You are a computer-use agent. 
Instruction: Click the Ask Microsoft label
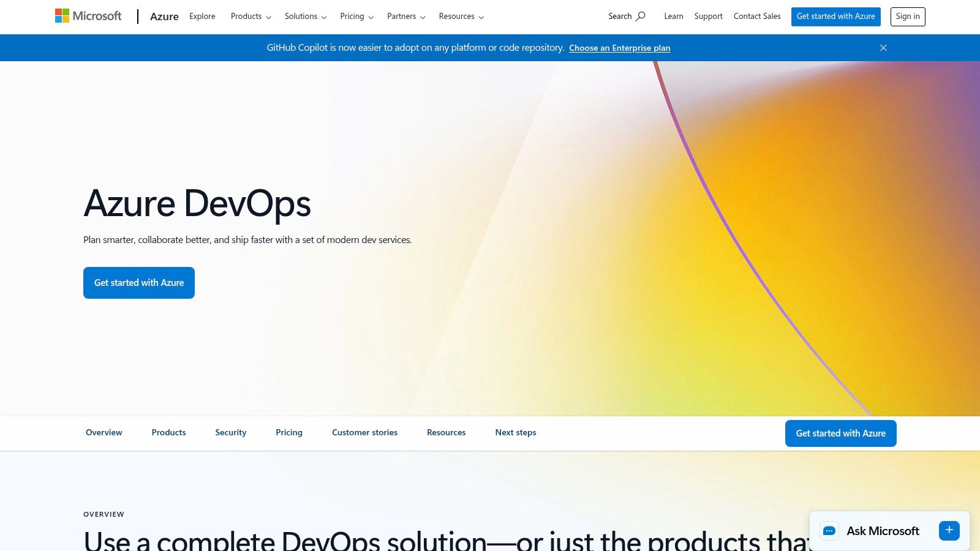(883, 531)
